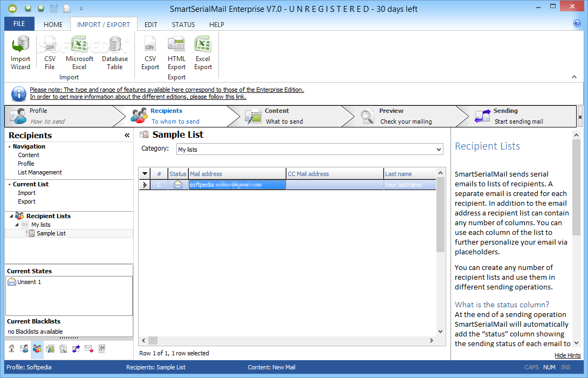Click the floppy disk save icon
Image resolution: width=588 pixels, height=378 pixels.
point(54,8)
